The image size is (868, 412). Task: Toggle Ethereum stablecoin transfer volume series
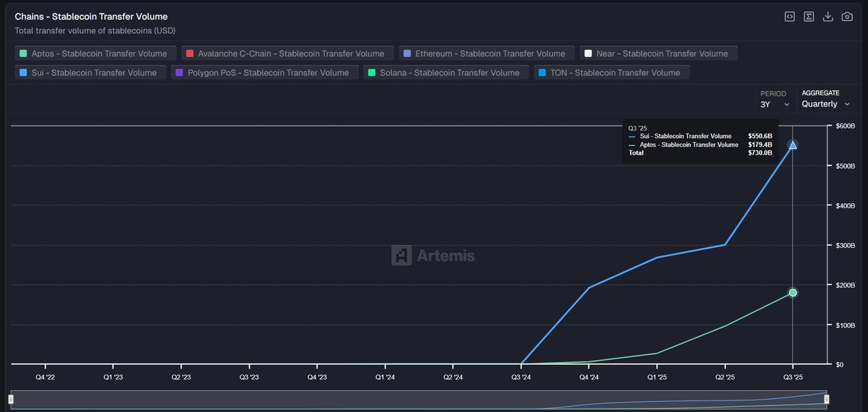pyautogui.click(x=487, y=53)
